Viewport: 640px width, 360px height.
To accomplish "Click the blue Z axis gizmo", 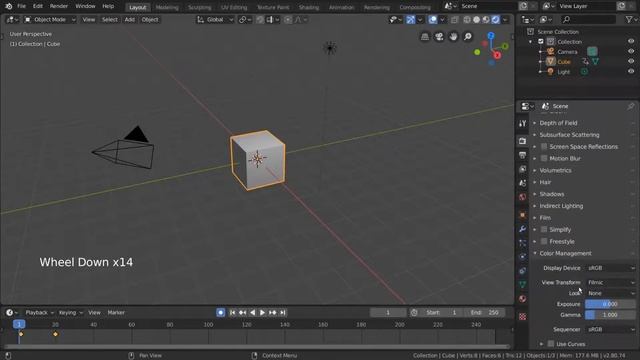I will tap(491, 36).
